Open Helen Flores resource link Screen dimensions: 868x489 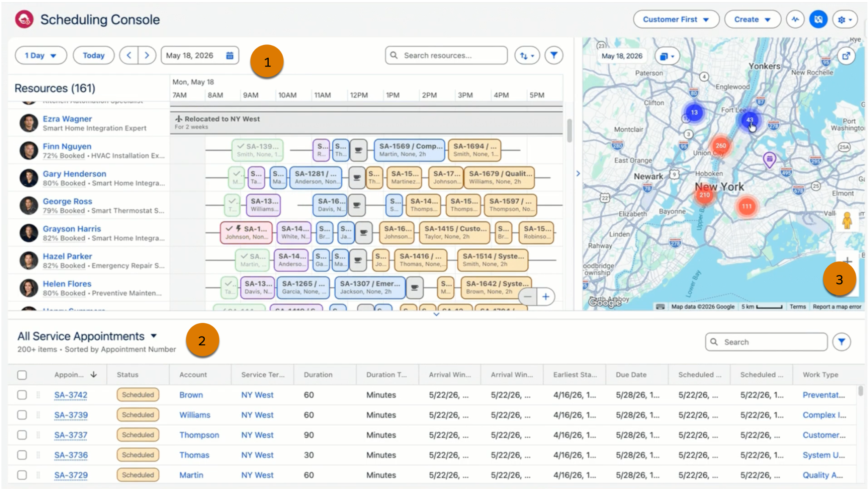67,284
